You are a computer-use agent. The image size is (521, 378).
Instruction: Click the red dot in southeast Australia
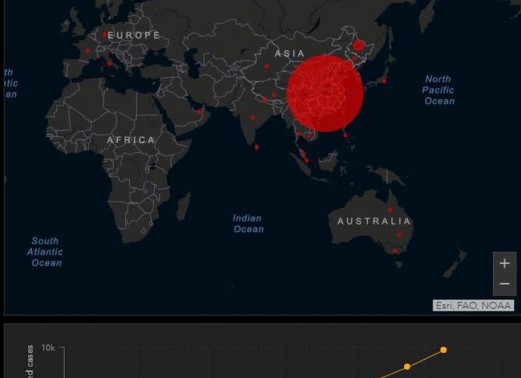pos(395,251)
